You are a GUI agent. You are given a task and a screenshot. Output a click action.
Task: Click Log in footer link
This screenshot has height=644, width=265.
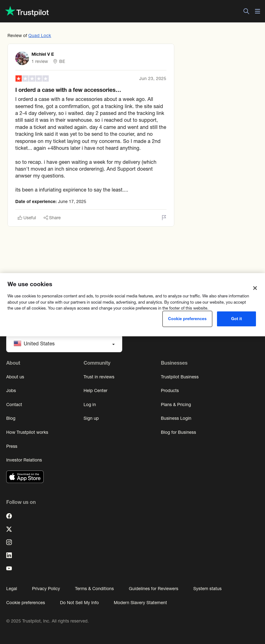[x=89, y=405]
